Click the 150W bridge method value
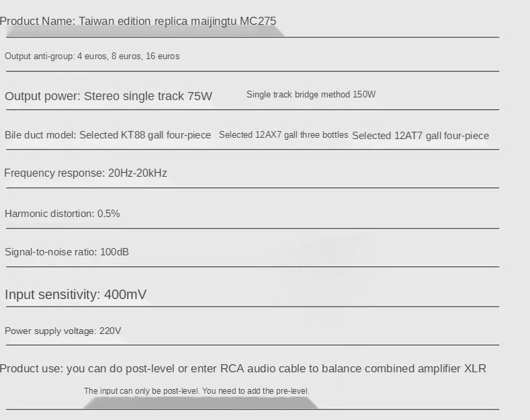Viewport: 530px width, 420px height. 363,95
